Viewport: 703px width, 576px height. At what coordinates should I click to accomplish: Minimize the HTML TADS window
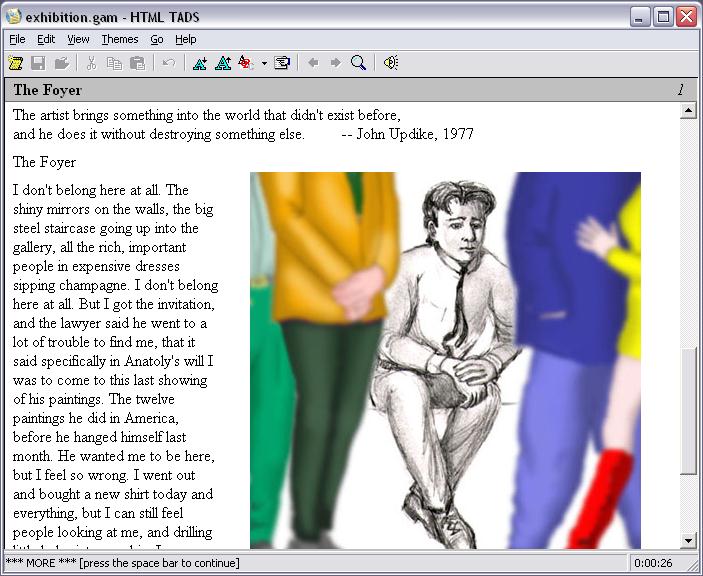tap(640, 17)
